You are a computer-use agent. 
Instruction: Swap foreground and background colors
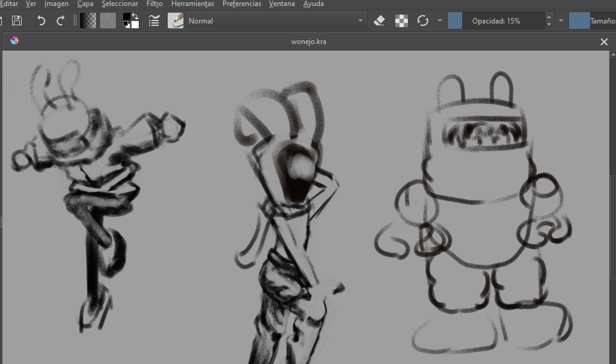click(x=135, y=16)
